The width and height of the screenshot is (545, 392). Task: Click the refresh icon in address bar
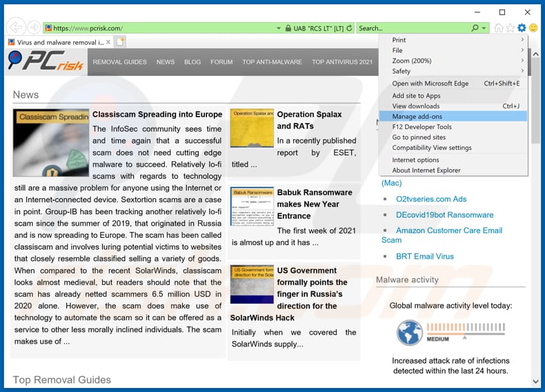click(x=350, y=28)
